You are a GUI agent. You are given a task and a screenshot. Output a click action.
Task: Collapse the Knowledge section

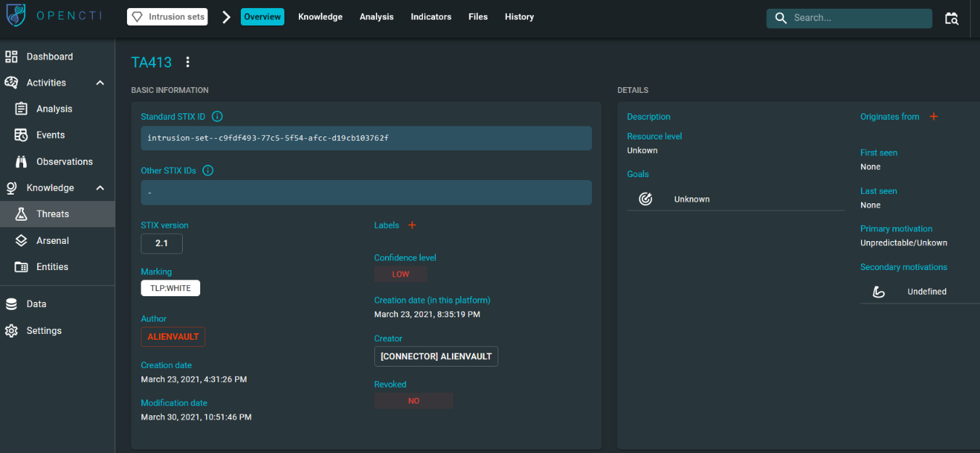(x=100, y=188)
